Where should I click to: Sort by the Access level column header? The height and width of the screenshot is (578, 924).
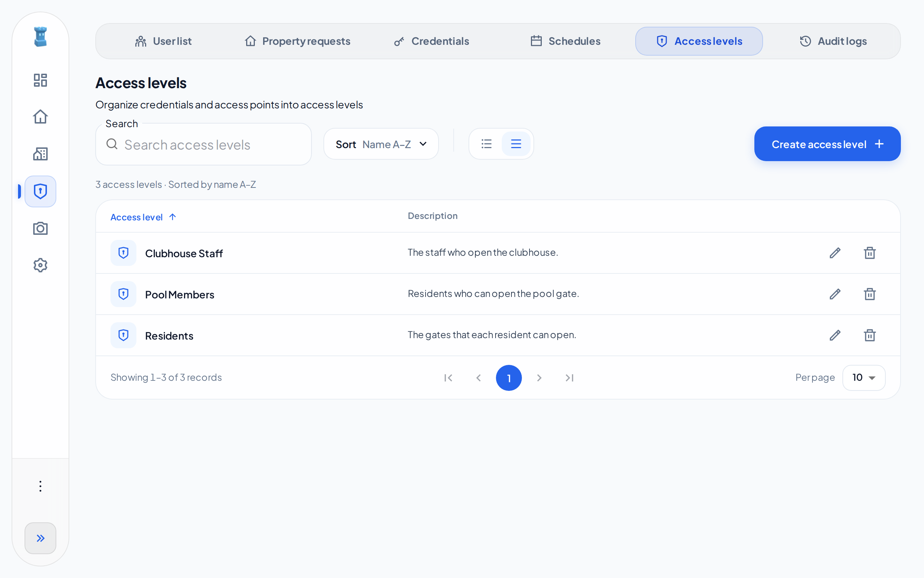tap(143, 217)
